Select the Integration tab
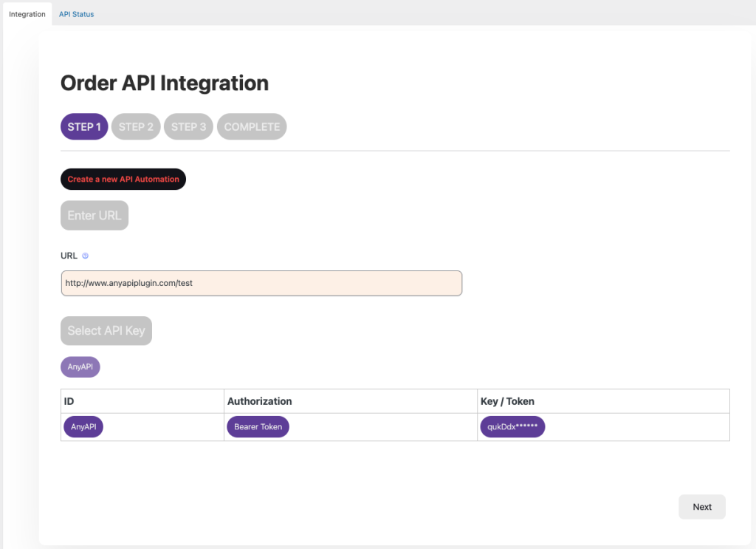Viewport: 756px width, 549px height. click(27, 14)
